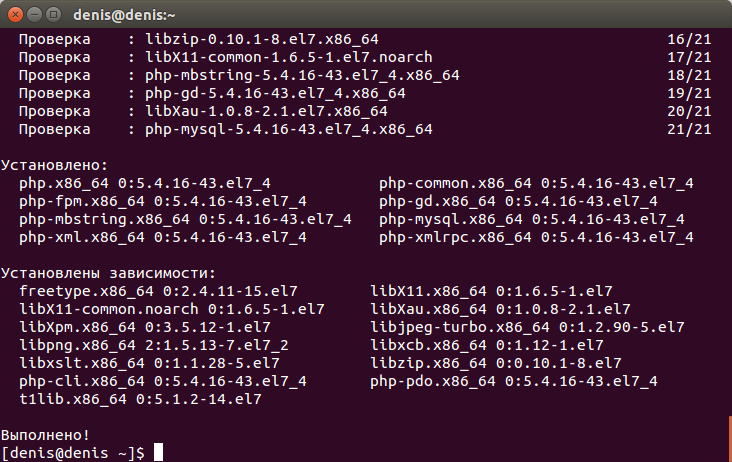The image size is (732, 462).
Task: Click the 'Установлены зависимости:' heading
Action: pyautogui.click(x=108, y=273)
